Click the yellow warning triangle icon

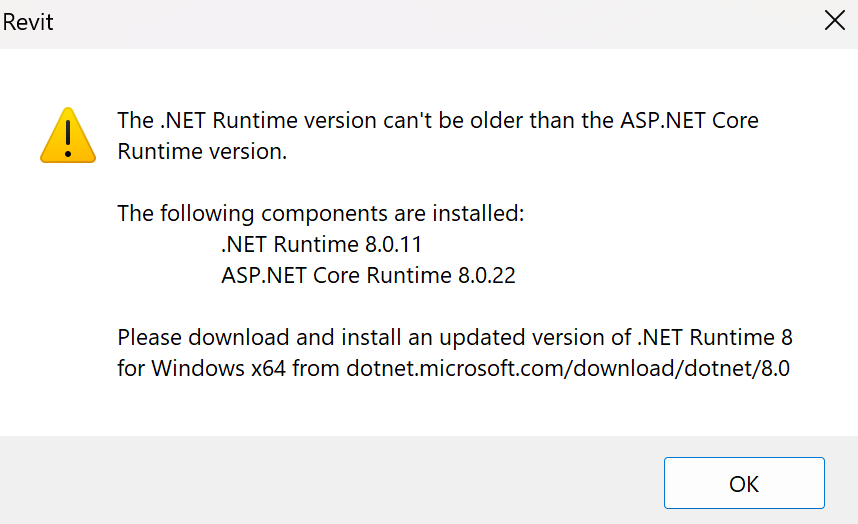pyautogui.click(x=67, y=135)
